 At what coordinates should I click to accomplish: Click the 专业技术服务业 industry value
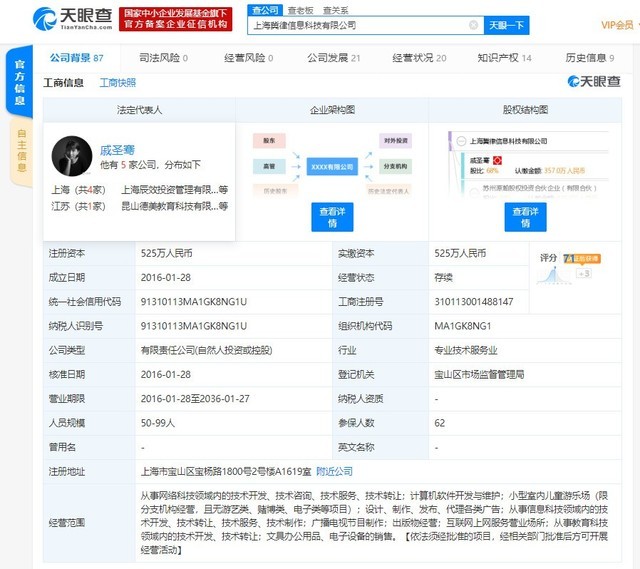coord(466,350)
